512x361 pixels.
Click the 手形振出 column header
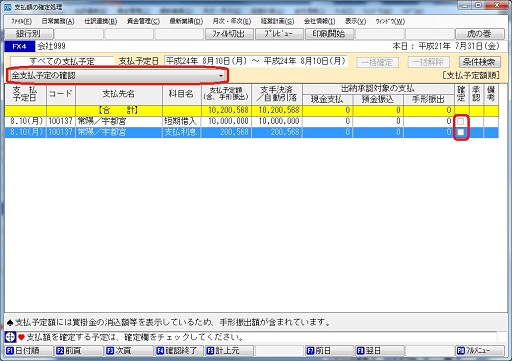tap(429, 99)
